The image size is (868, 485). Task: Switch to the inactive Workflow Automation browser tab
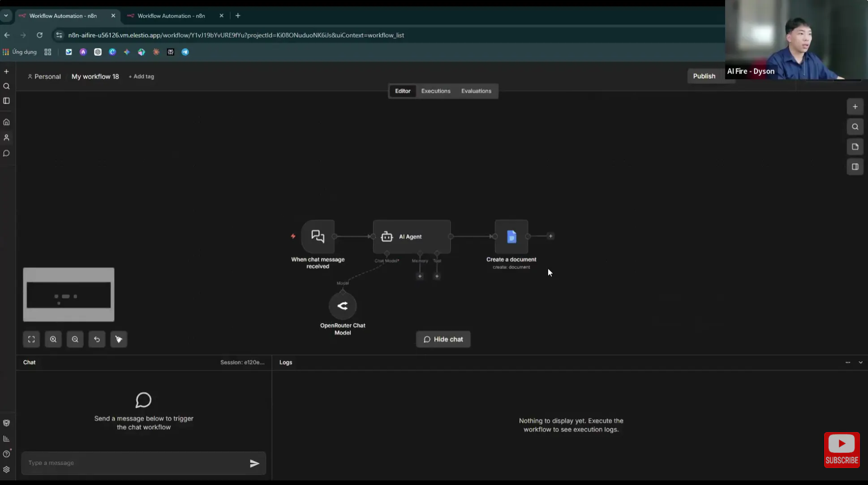(x=171, y=16)
